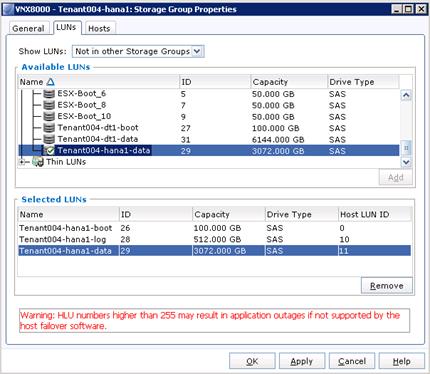Click the 6144.000 GB capacity cell

(278, 140)
